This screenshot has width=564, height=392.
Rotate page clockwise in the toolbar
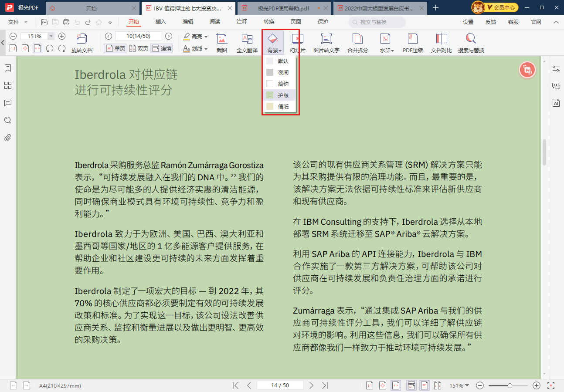pos(62,48)
